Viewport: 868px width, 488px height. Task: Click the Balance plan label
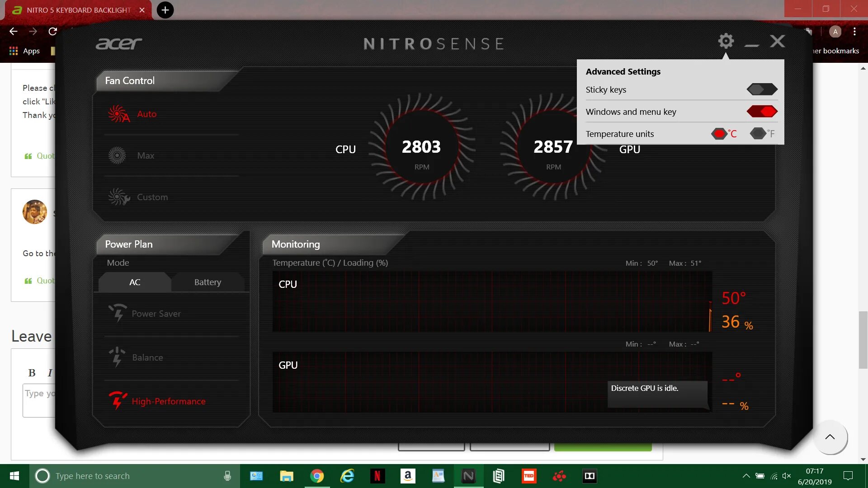(147, 357)
